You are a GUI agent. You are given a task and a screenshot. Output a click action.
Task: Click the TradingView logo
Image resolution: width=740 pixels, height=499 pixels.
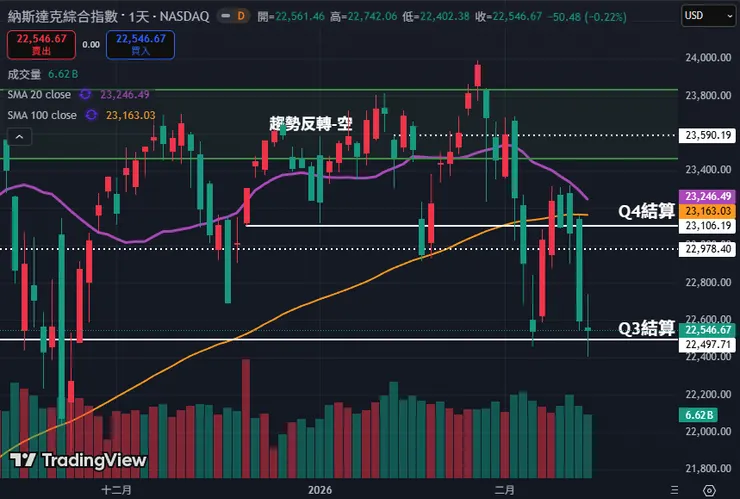(x=78, y=460)
